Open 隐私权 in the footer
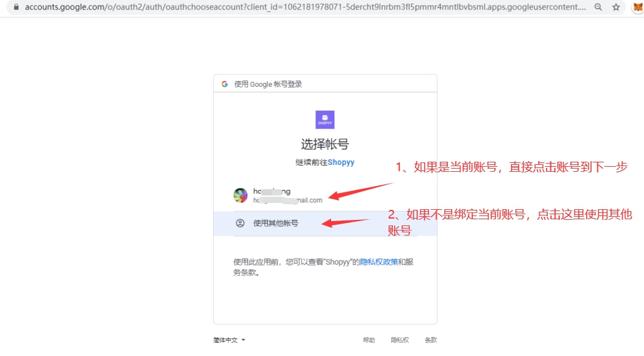644x356 pixels. coord(400,340)
